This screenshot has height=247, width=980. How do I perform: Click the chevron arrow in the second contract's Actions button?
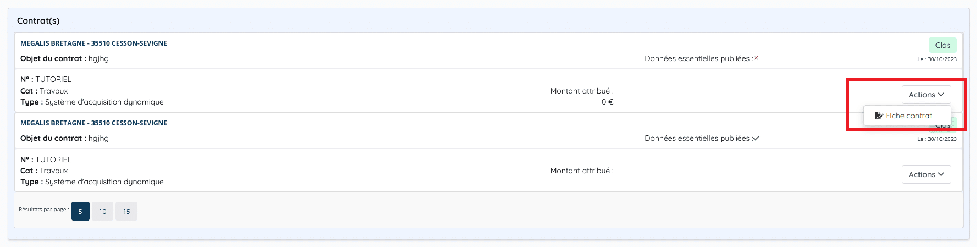pyautogui.click(x=941, y=174)
